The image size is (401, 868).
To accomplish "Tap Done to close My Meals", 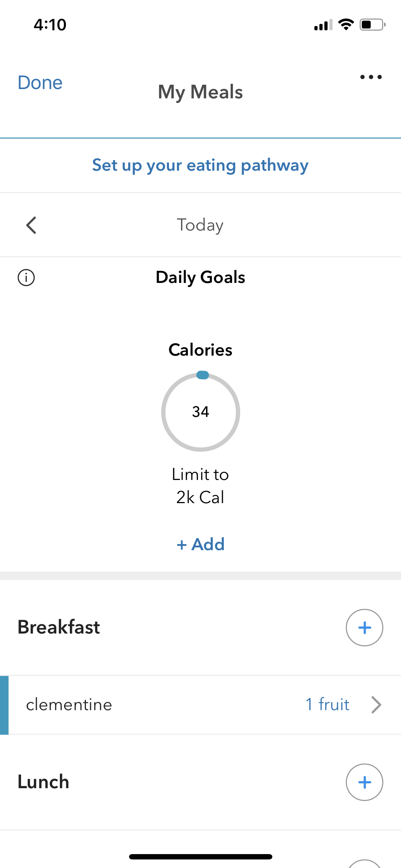I will click(x=40, y=83).
